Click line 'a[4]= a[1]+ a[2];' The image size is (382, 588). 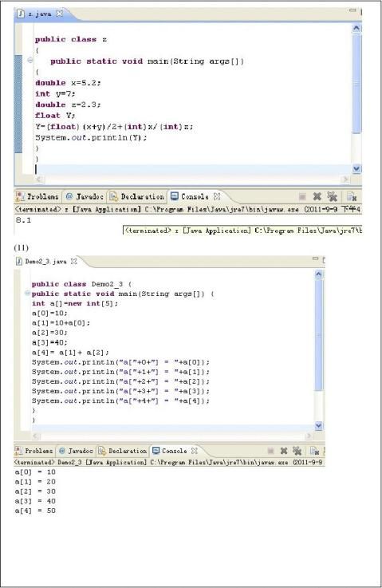(70, 352)
